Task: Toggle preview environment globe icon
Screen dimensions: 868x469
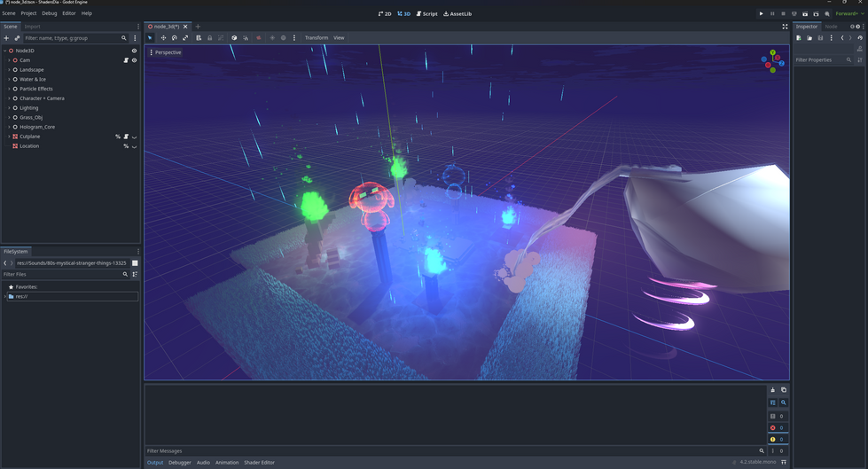Action: click(284, 37)
